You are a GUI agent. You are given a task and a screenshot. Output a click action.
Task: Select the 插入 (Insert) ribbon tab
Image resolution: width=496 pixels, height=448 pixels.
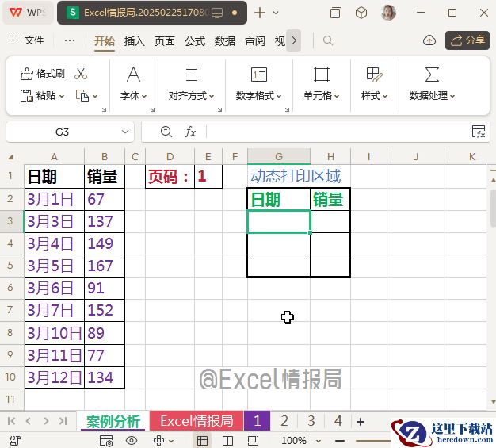(134, 41)
